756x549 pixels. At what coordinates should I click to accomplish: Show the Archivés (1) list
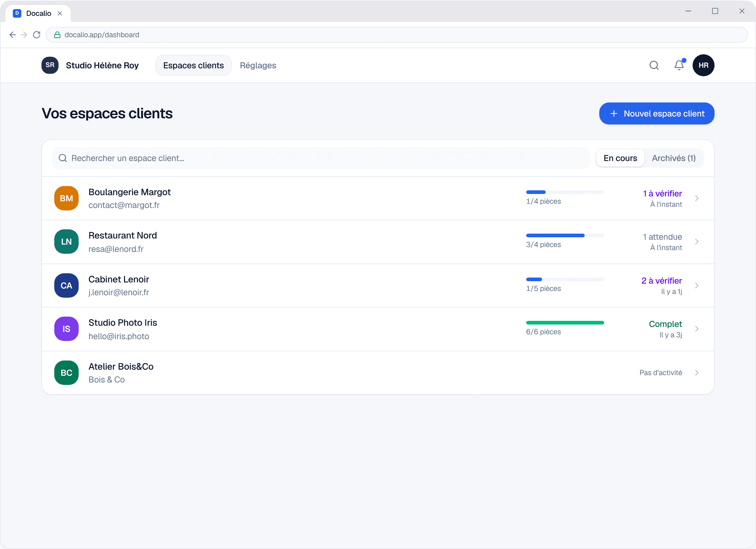(x=674, y=158)
